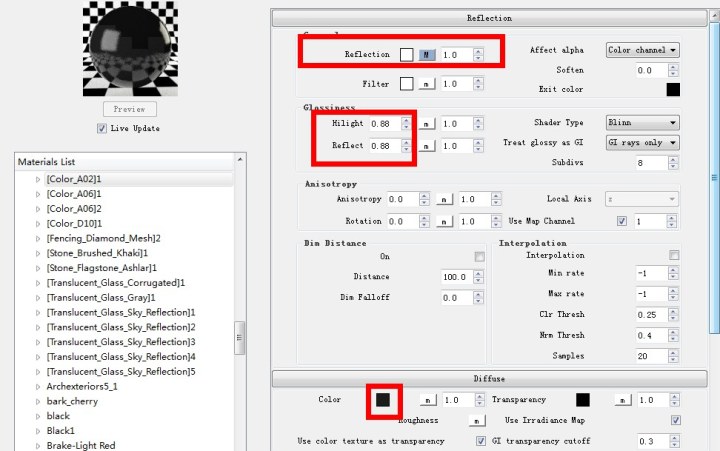Click the Filter map 'm' button
The width and height of the screenshot is (720, 451).
click(x=427, y=84)
